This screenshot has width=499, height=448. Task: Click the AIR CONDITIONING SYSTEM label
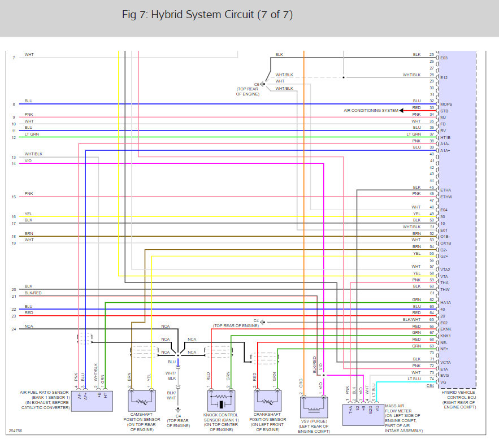pos(371,110)
